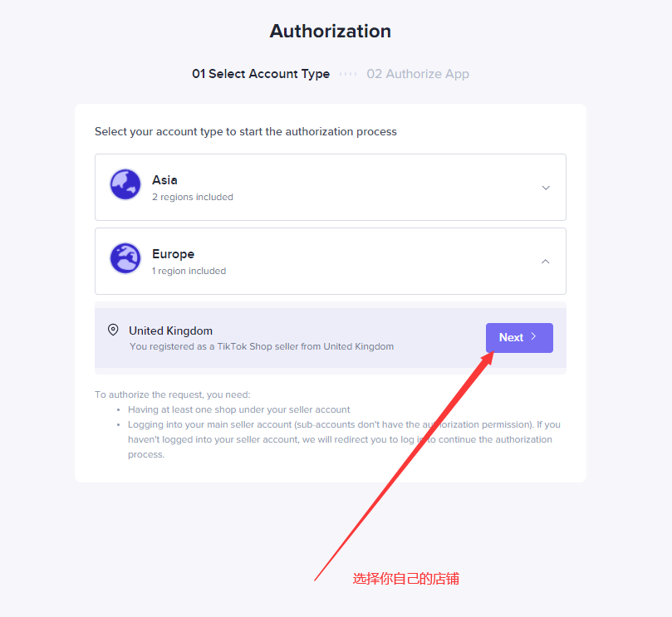Viewport: 672px width, 617px height.
Task: Click the Authorization page heading
Action: click(x=330, y=32)
